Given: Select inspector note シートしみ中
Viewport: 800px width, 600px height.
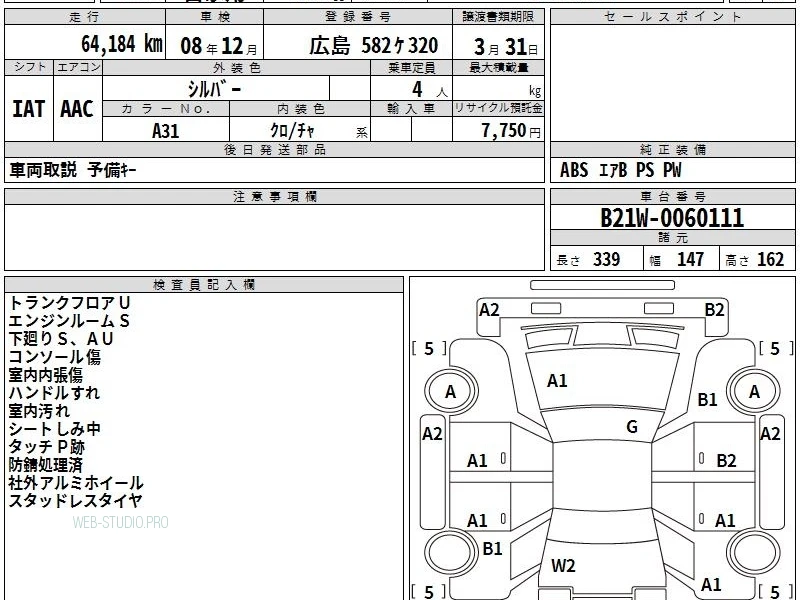Looking at the screenshot, I should coord(55,429).
